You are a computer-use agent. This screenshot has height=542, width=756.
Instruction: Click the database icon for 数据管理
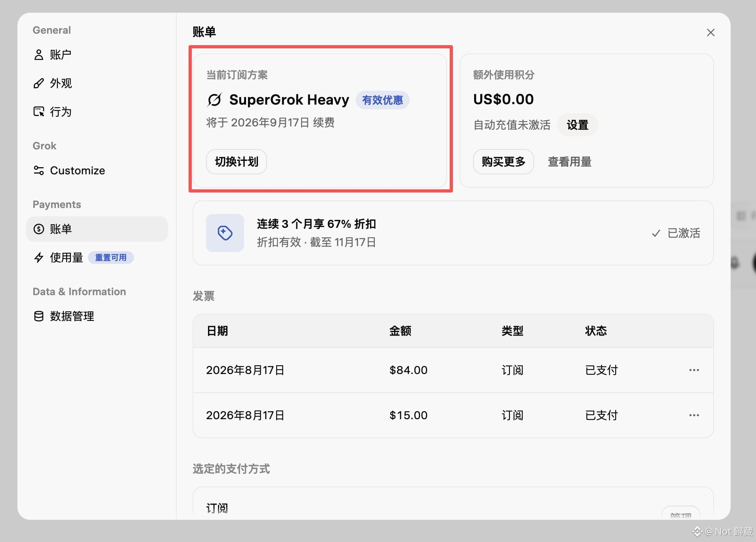(x=38, y=316)
